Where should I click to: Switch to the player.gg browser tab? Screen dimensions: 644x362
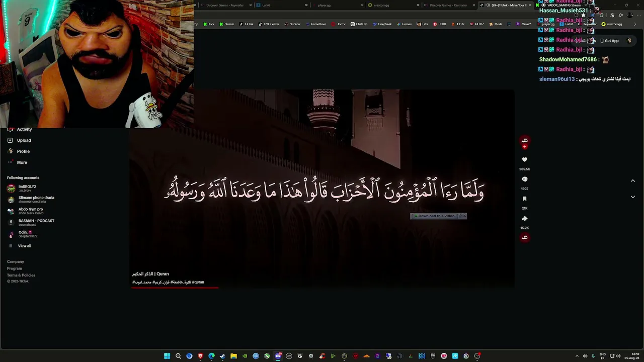[x=338, y=5]
